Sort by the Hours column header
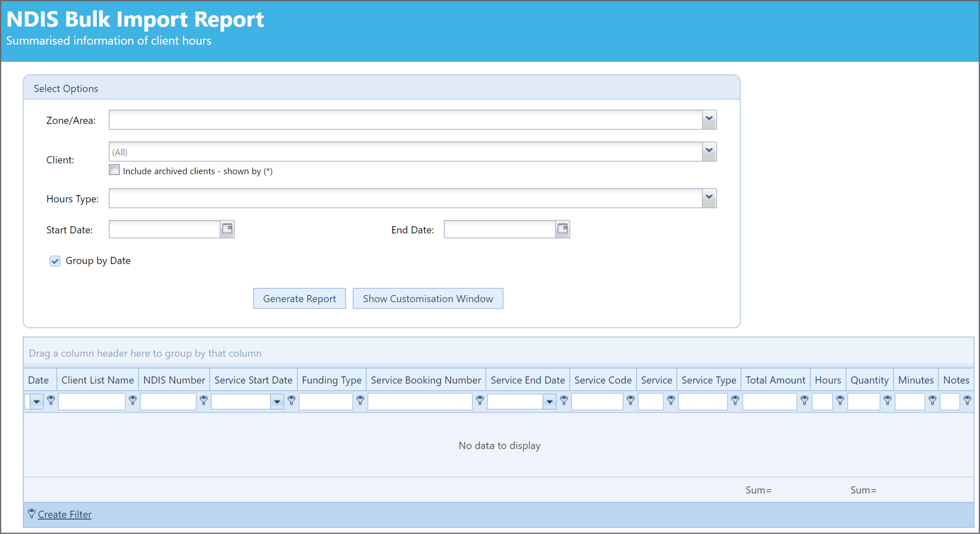The width and height of the screenshot is (980, 534). [828, 380]
